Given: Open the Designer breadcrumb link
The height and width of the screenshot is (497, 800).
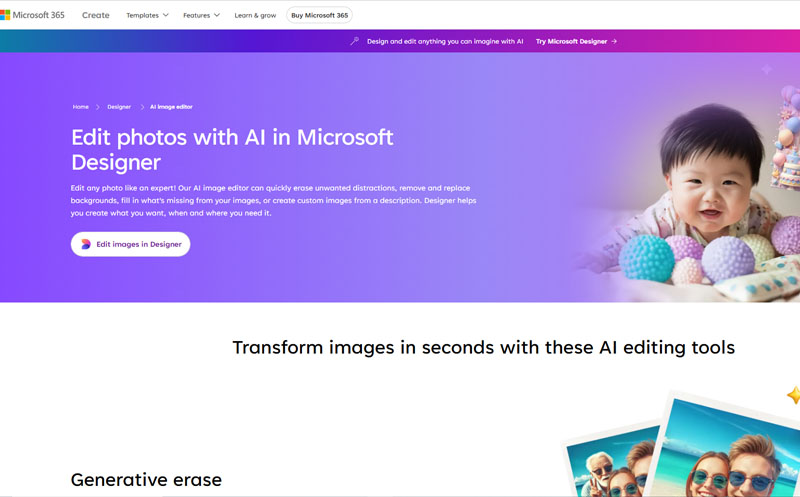Looking at the screenshot, I should click(119, 107).
